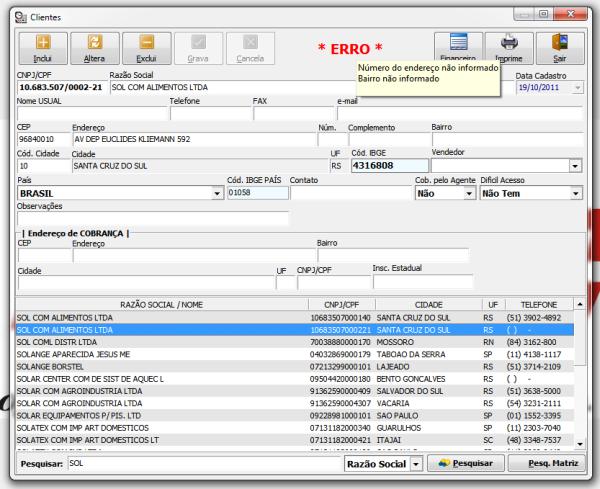
Task: Click the Núm. address number field
Action: pos(332,139)
